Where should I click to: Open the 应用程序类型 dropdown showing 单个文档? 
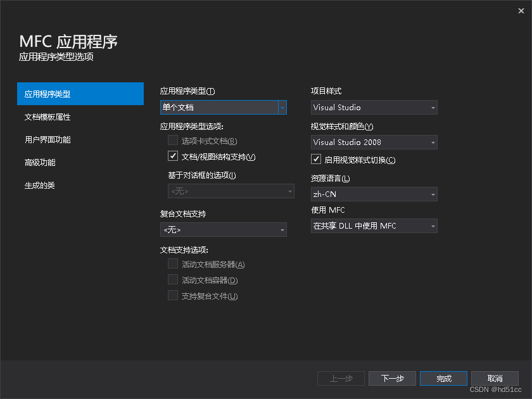223,107
